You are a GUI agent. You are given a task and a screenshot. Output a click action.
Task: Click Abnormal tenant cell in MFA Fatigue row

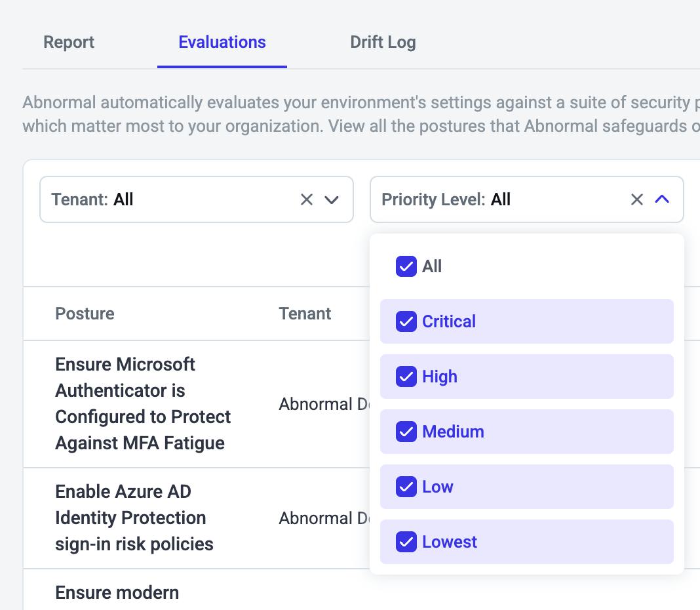(x=324, y=404)
